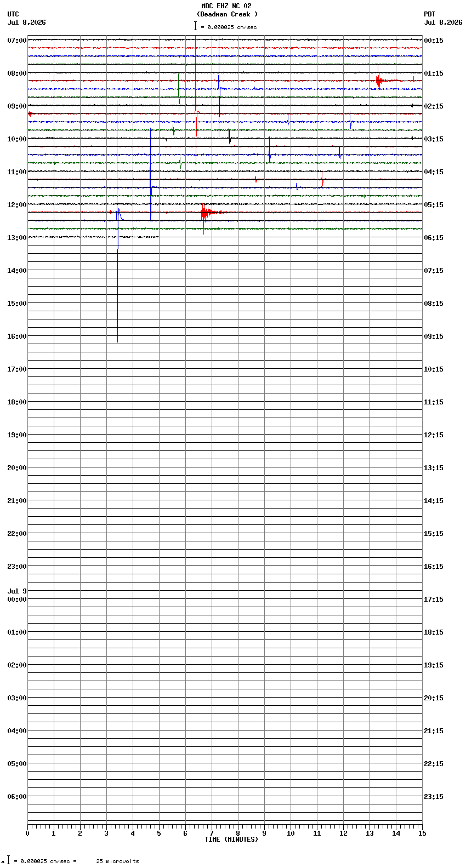Click the '05:15' PDT time label
Screen dimensions: 466x868
point(434,205)
